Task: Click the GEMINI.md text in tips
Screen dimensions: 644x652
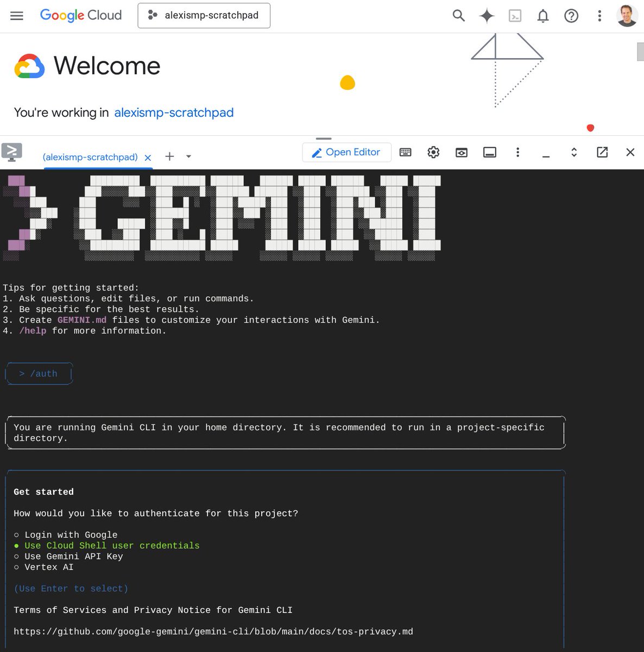Action: point(82,320)
